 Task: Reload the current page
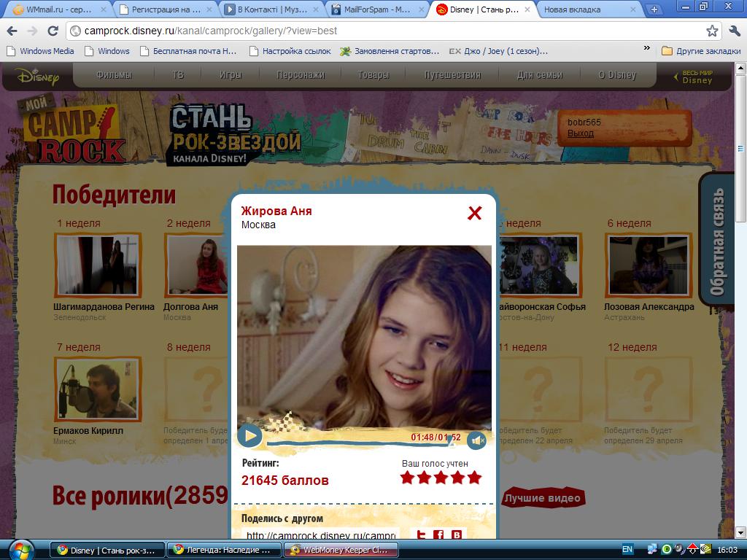[53, 31]
